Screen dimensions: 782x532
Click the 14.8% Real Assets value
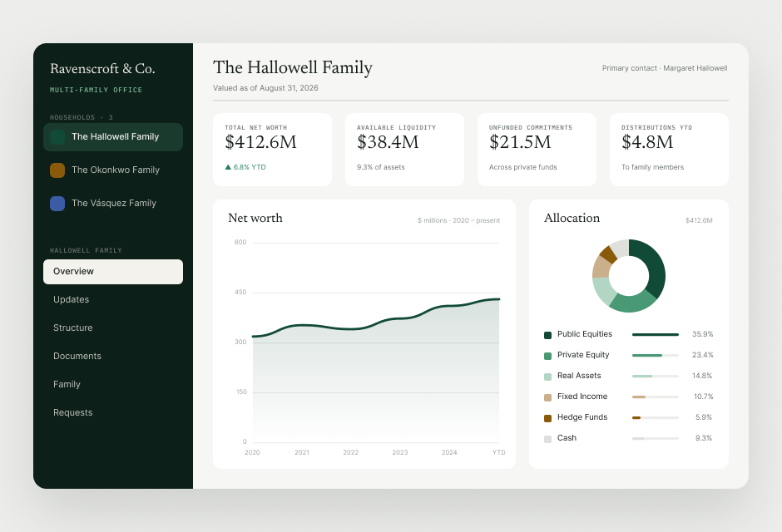[702, 376]
